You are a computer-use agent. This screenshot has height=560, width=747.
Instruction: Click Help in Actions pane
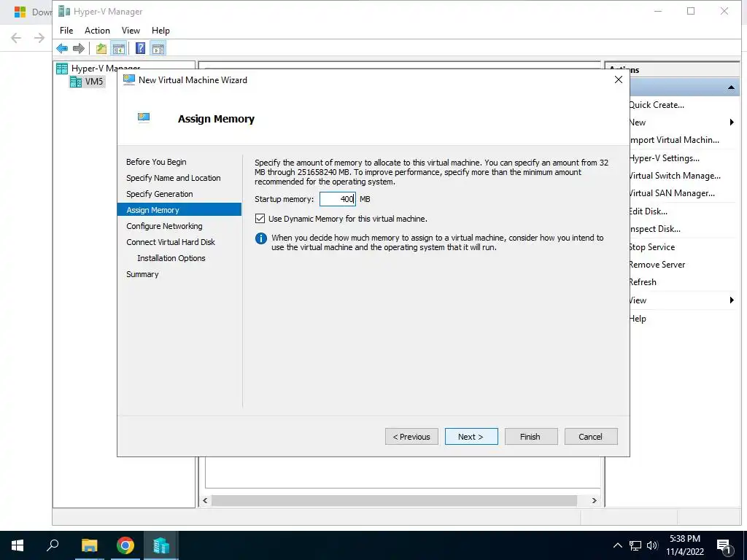[638, 319]
